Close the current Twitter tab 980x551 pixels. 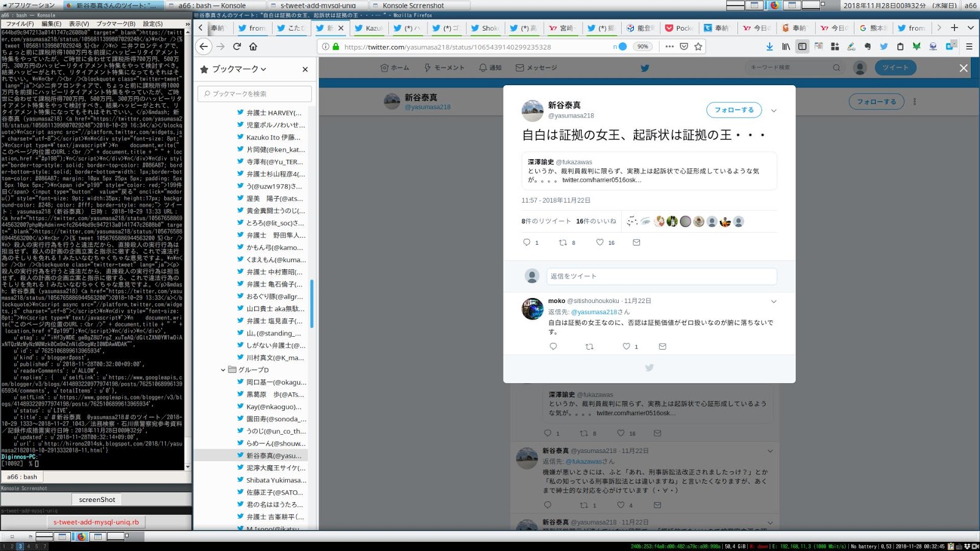pyautogui.click(x=341, y=28)
